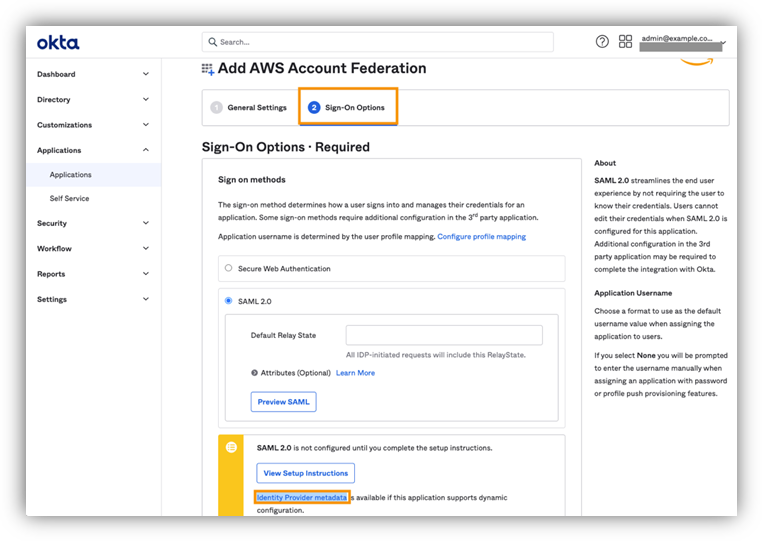Click the Customizations sidebar label
762x541 pixels.
pyautogui.click(x=64, y=125)
